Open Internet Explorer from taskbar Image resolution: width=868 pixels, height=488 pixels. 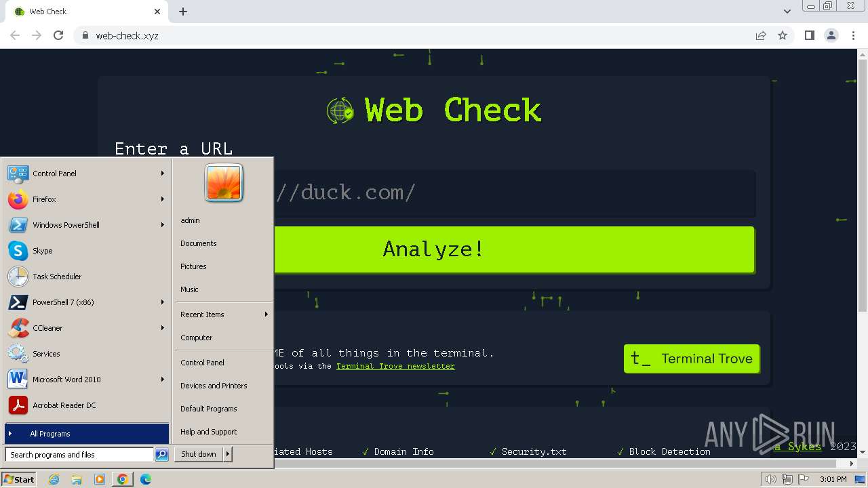pos(54,479)
